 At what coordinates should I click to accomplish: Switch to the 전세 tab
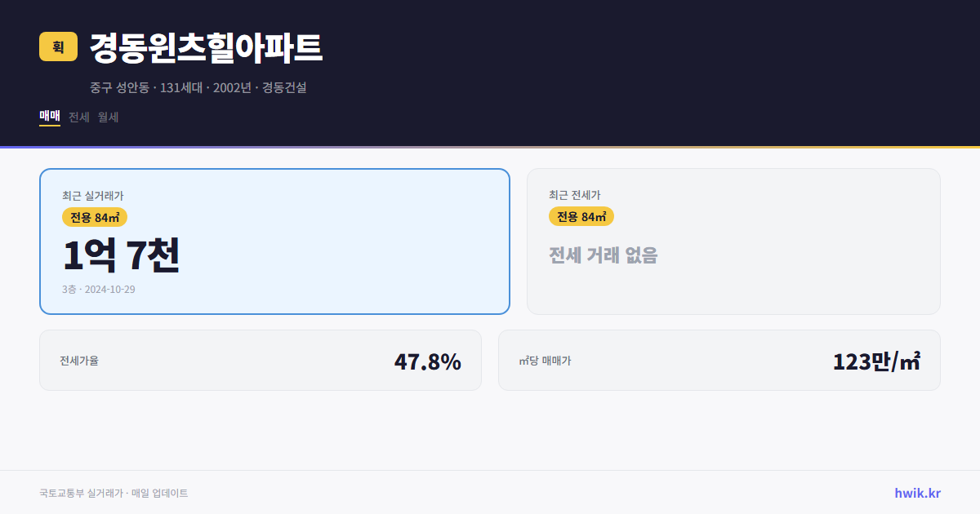coord(78,117)
